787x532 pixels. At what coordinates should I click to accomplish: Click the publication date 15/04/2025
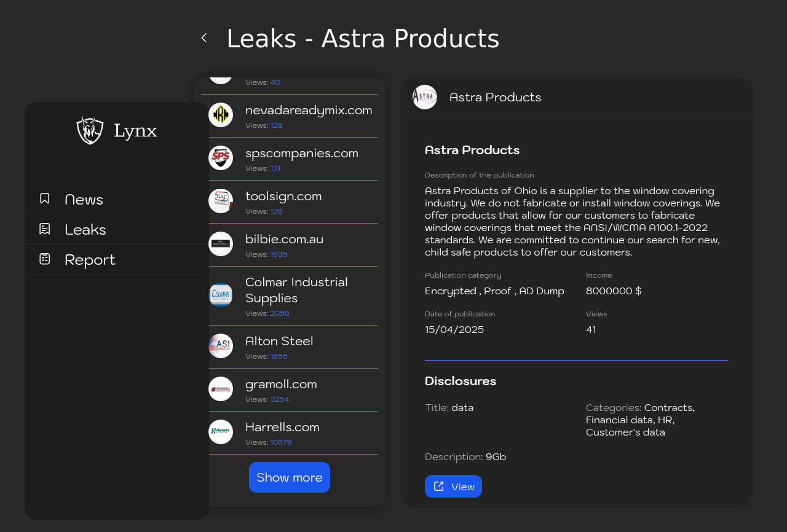click(x=454, y=330)
